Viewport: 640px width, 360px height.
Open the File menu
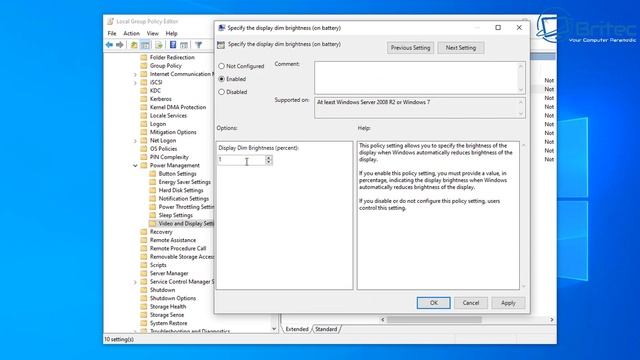coord(112,33)
